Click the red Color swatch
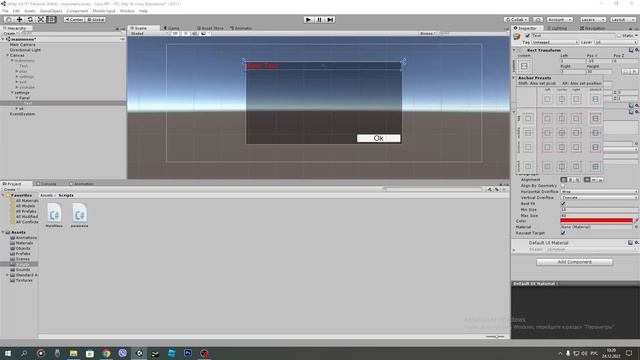Image resolution: width=640 pixels, height=360 pixels. tap(596, 221)
